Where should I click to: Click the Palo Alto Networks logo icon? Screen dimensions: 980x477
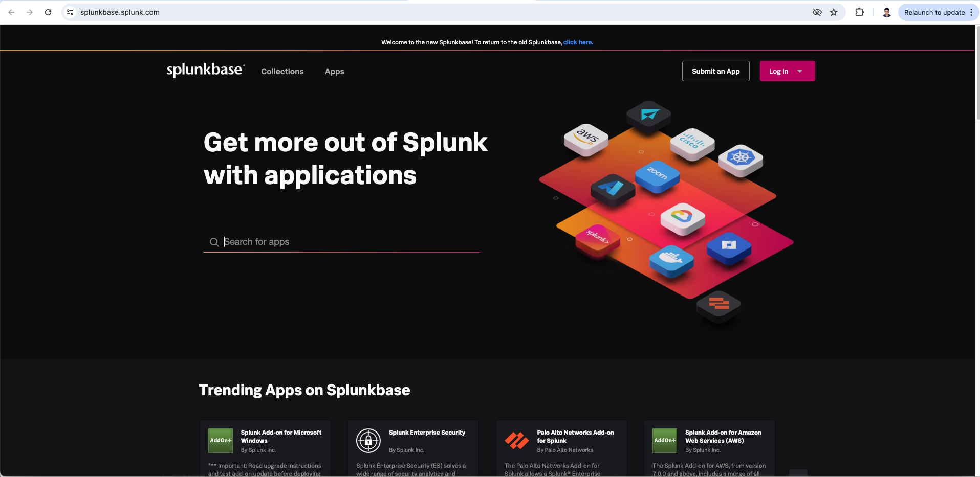[x=517, y=441]
